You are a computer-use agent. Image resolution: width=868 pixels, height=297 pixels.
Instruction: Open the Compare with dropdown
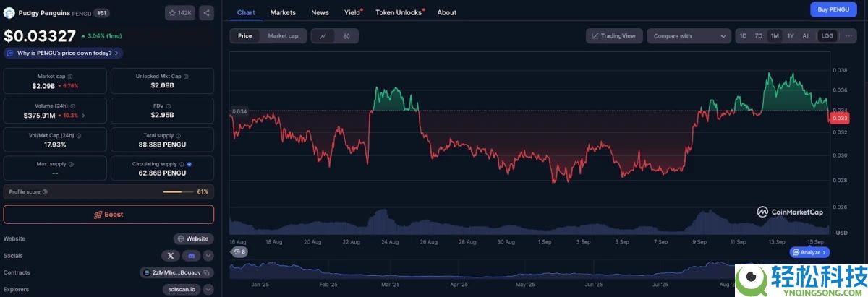click(x=689, y=36)
